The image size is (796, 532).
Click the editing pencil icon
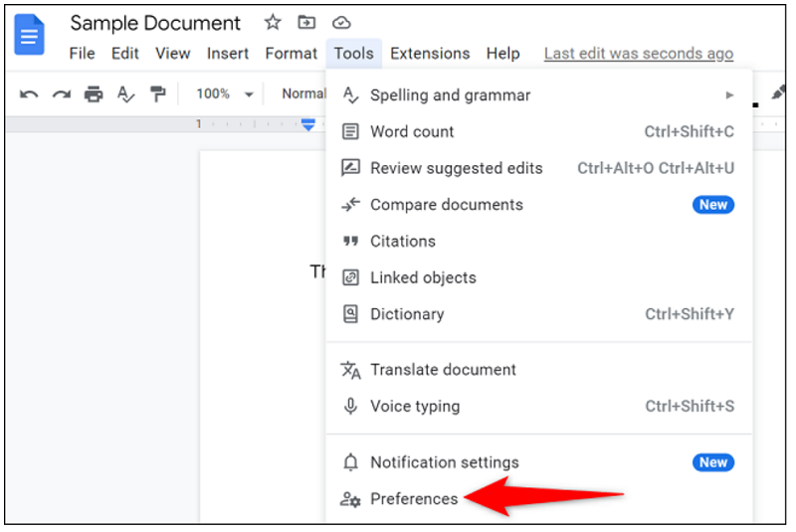(x=778, y=92)
